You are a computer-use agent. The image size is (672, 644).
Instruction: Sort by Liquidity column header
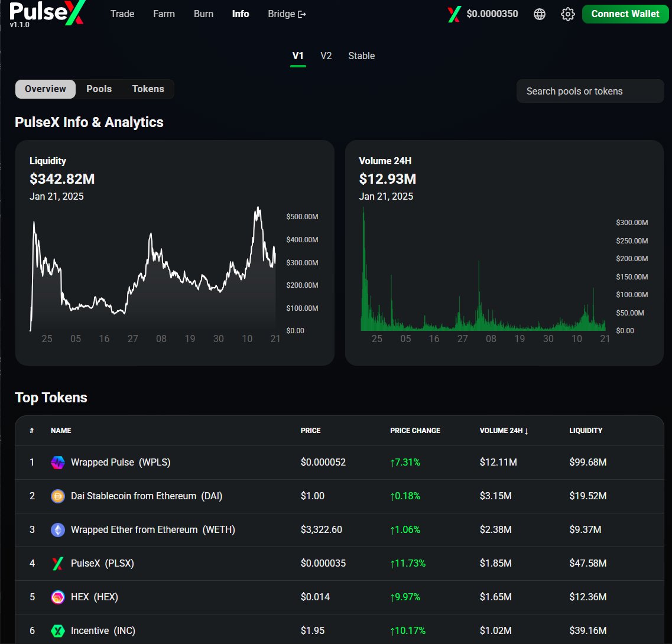(x=586, y=431)
